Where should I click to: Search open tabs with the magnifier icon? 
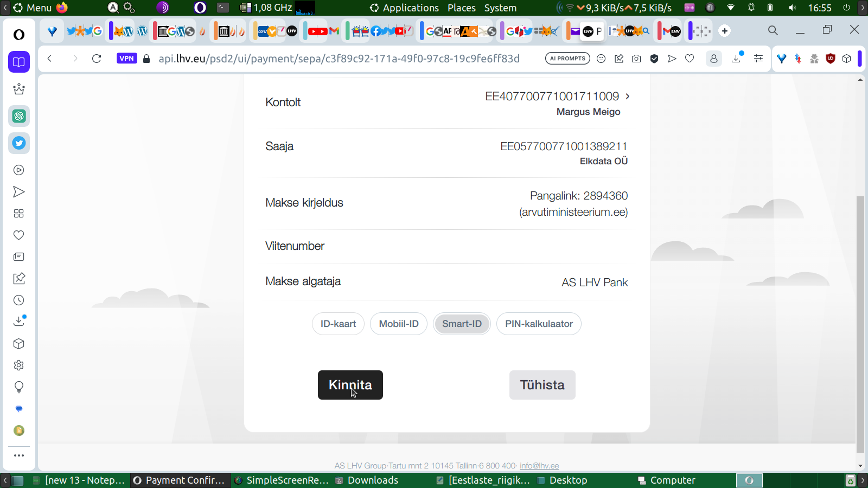pos(773,31)
